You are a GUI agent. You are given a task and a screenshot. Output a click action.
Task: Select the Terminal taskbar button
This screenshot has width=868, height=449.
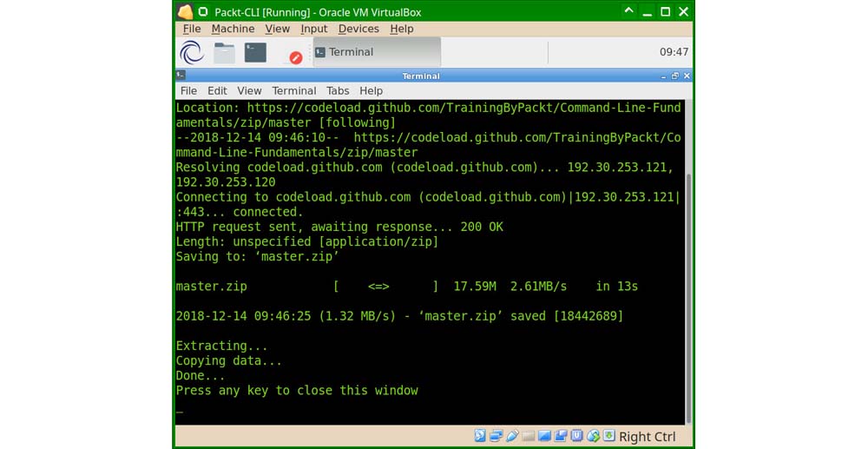click(x=377, y=52)
